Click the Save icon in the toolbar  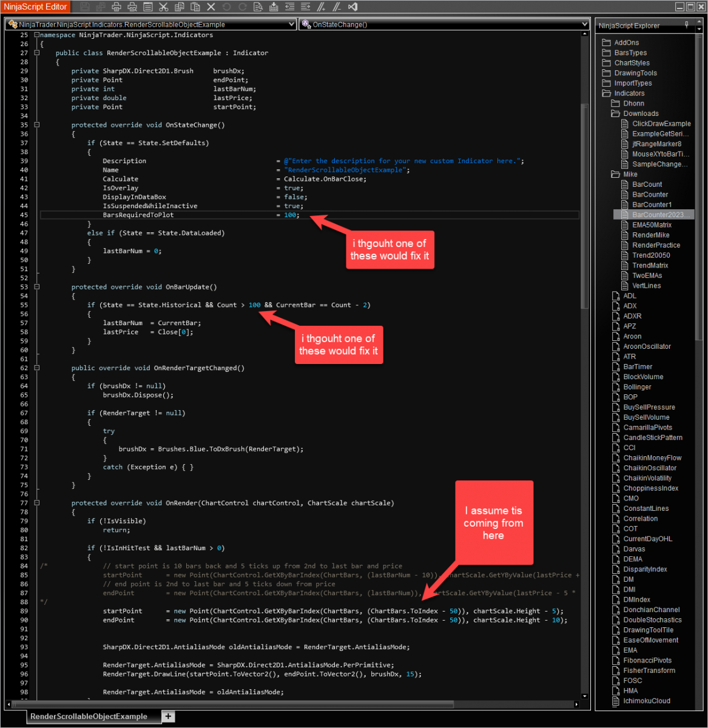point(85,7)
